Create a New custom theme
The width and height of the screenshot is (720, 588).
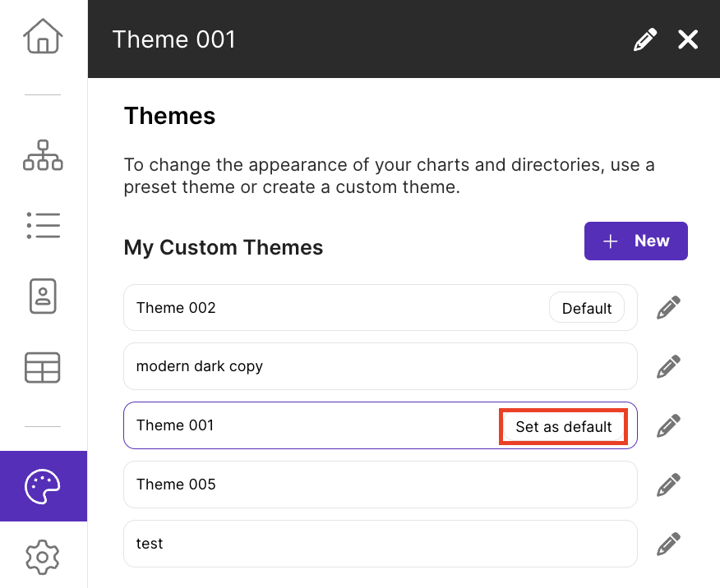coord(636,241)
